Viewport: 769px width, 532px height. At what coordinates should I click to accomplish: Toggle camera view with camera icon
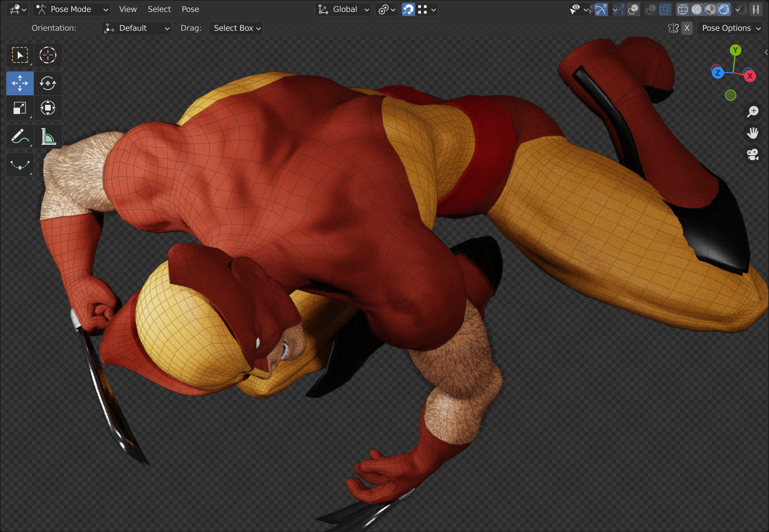752,154
